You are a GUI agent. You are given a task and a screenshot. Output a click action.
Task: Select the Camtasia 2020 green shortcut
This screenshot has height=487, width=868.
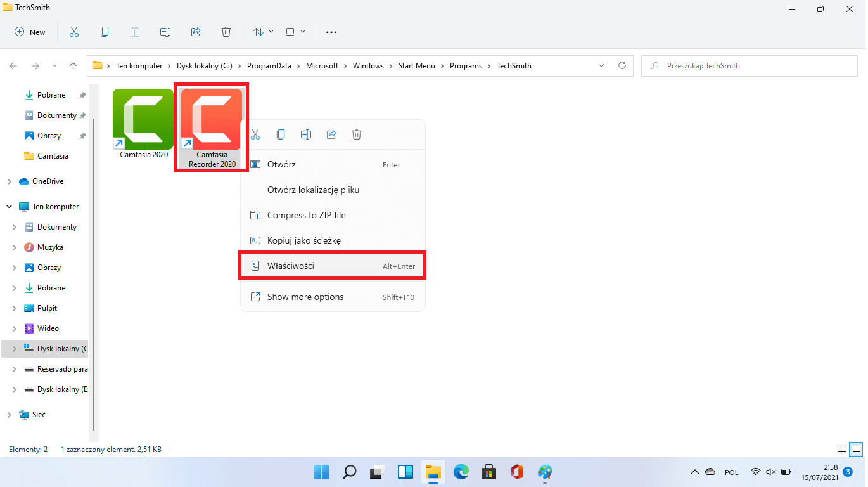(144, 124)
